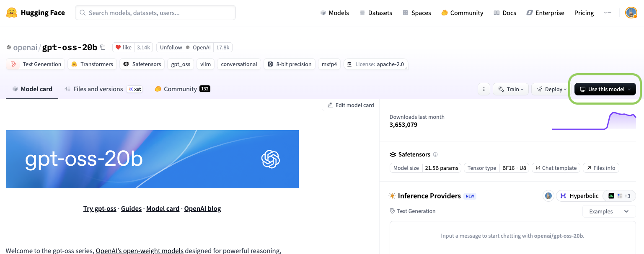Click the Safetensors info icon
This screenshot has height=254, width=644.
[x=435, y=154]
